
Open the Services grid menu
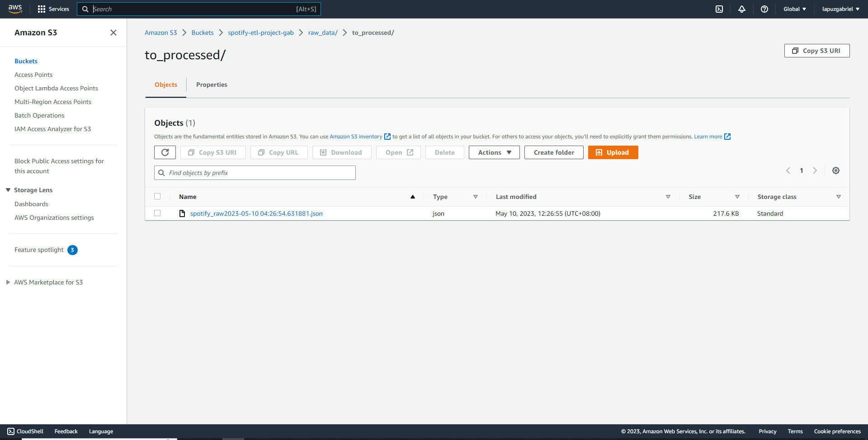tap(53, 9)
